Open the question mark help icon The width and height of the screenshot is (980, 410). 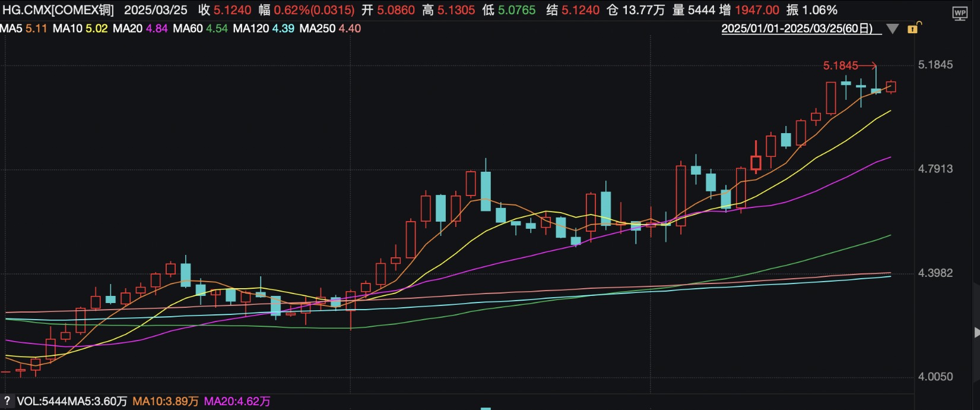click(7, 401)
